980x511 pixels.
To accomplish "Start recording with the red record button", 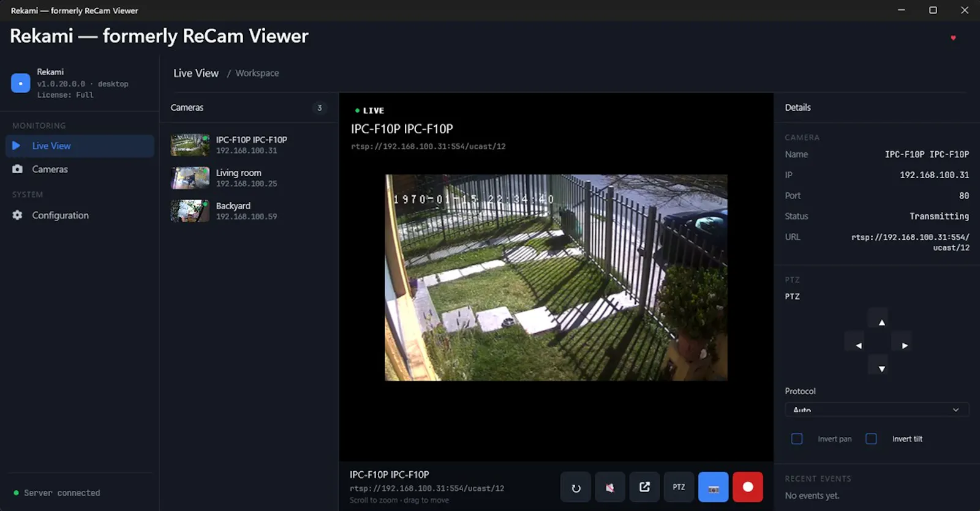I will click(748, 487).
